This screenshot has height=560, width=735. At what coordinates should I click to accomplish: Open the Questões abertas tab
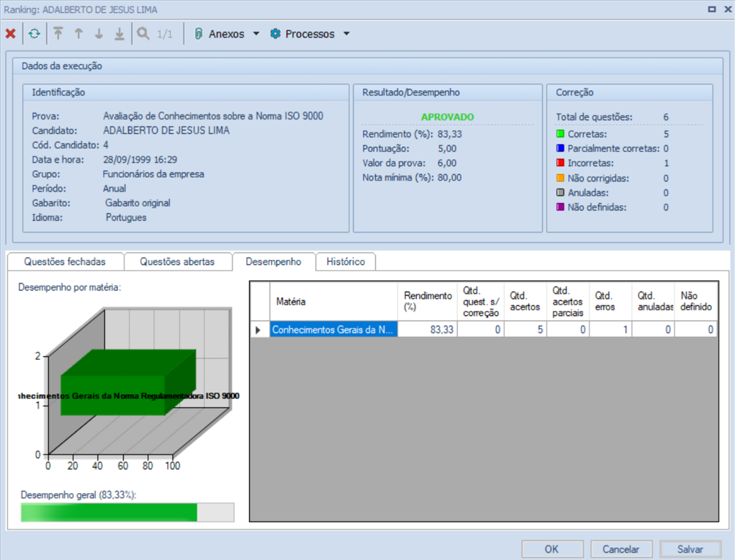pyautogui.click(x=177, y=261)
